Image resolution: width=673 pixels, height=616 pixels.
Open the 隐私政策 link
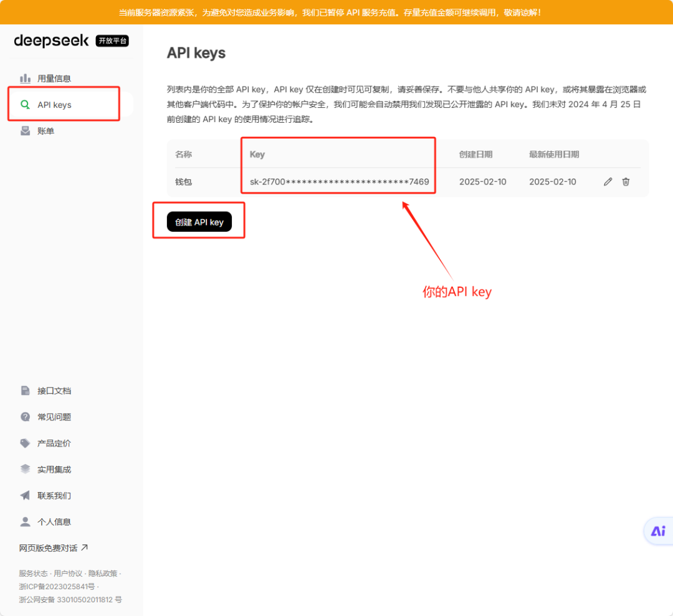click(103, 573)
